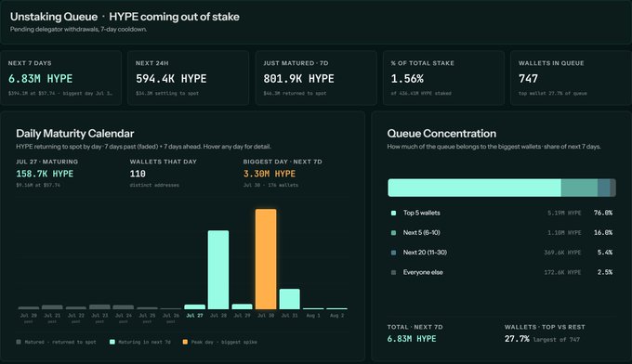Click the '747' wallets in queue value

coord(528,79)
